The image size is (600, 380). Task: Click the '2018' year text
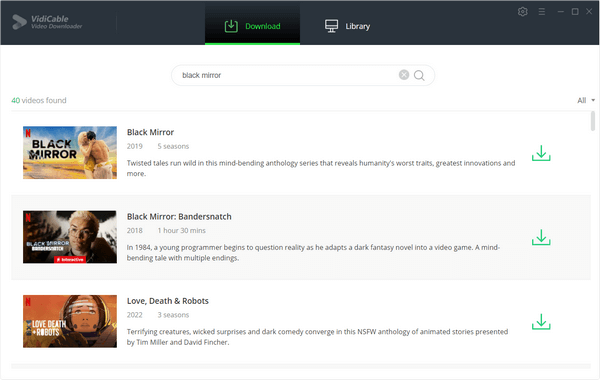coord(134,230)
